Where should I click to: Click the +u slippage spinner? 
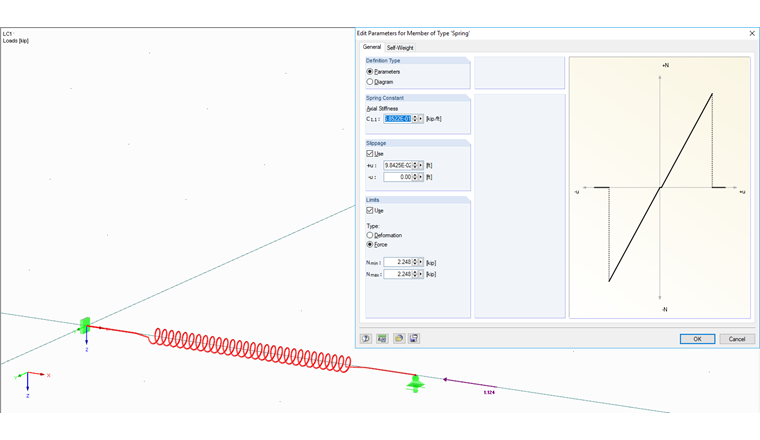(x=415, y=165)
